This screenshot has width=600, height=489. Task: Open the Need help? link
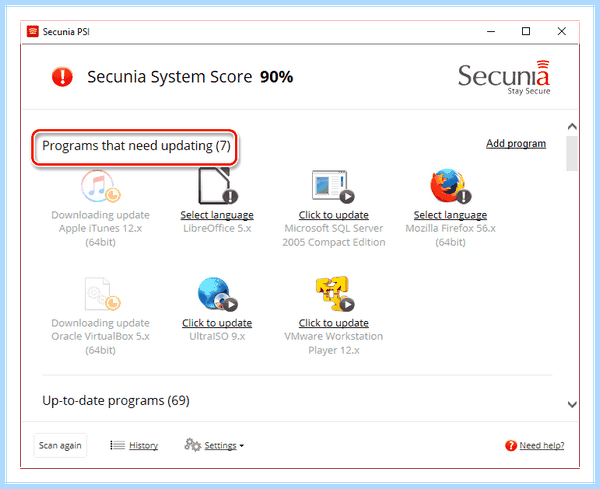(542, 445)
